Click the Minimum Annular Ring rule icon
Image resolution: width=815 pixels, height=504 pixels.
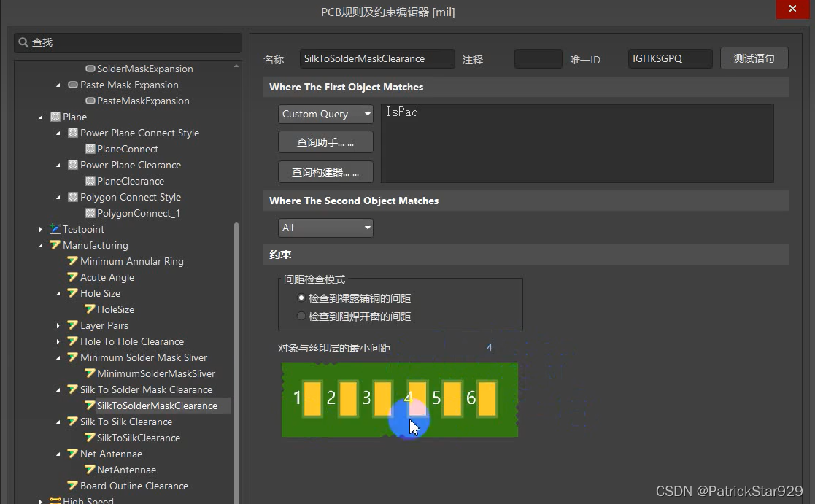73,261
